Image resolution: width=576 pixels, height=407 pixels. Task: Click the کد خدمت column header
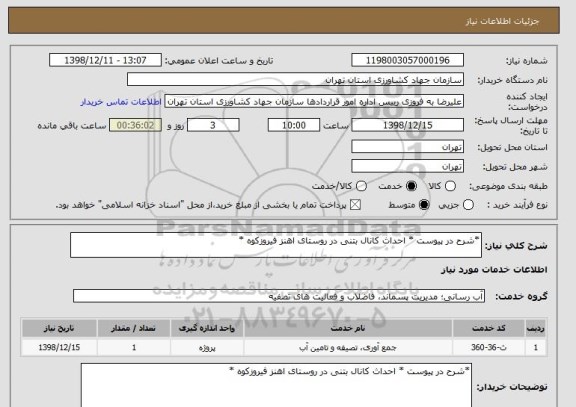tap(489, 328)
